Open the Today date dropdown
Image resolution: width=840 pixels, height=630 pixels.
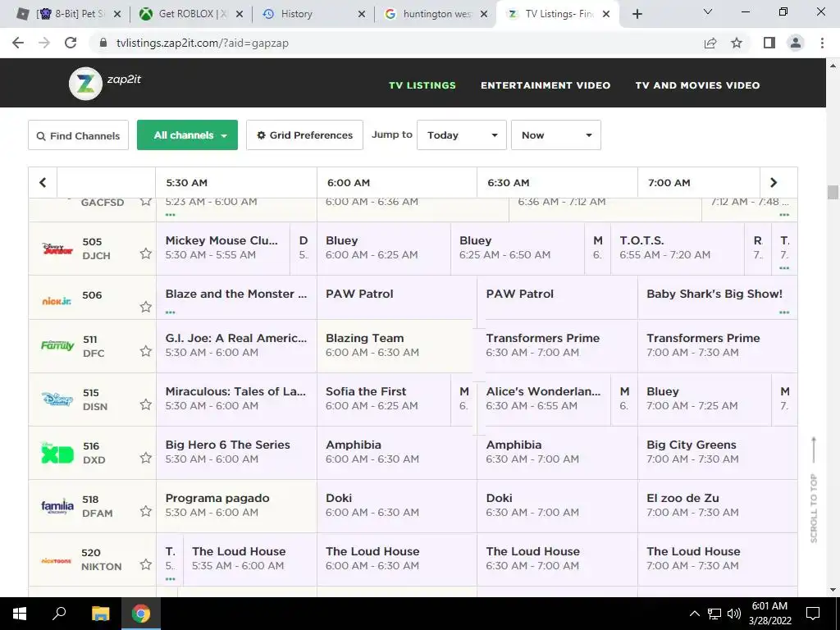(462, 135)
